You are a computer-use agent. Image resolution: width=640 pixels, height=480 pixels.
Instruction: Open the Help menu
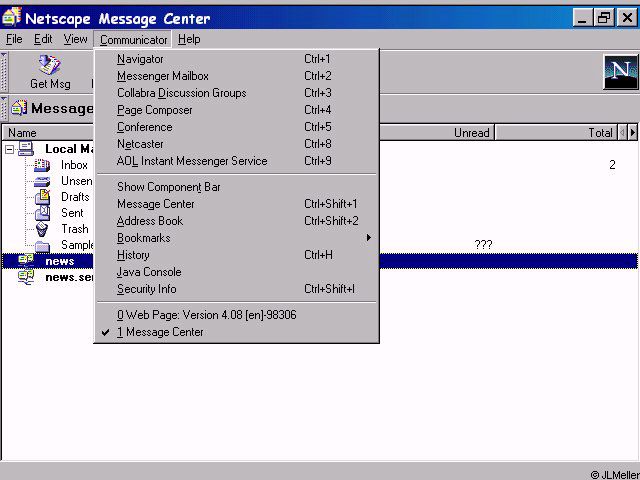tap(189, 39)
